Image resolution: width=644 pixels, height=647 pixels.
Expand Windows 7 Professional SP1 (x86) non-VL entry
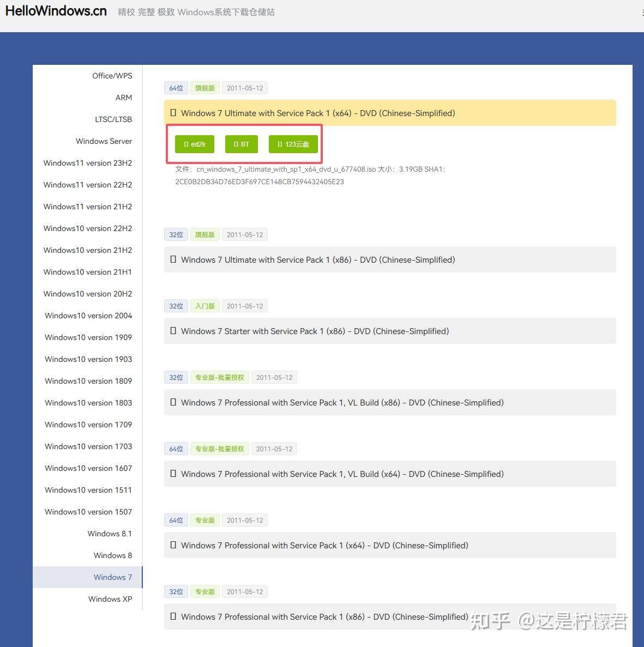click(390, 617)
